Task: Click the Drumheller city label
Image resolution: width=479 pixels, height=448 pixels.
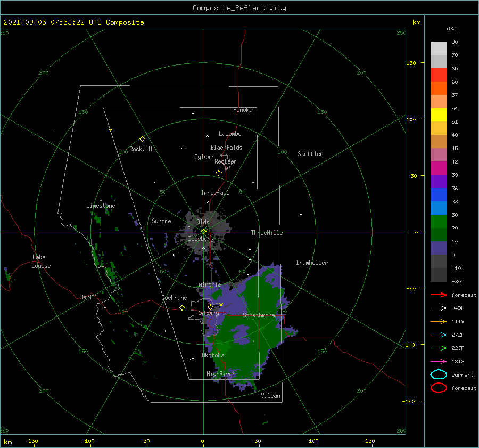Action: (312, 263)
